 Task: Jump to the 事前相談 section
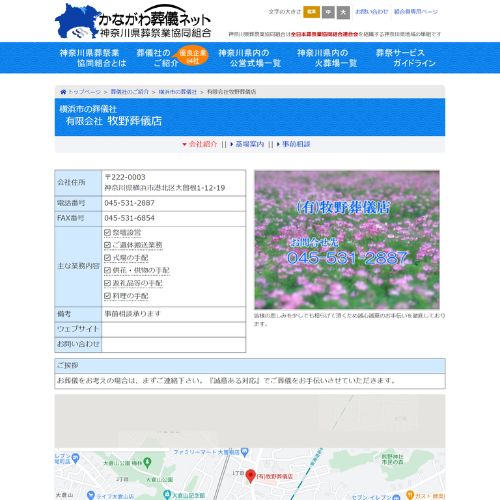pos(293,144)
